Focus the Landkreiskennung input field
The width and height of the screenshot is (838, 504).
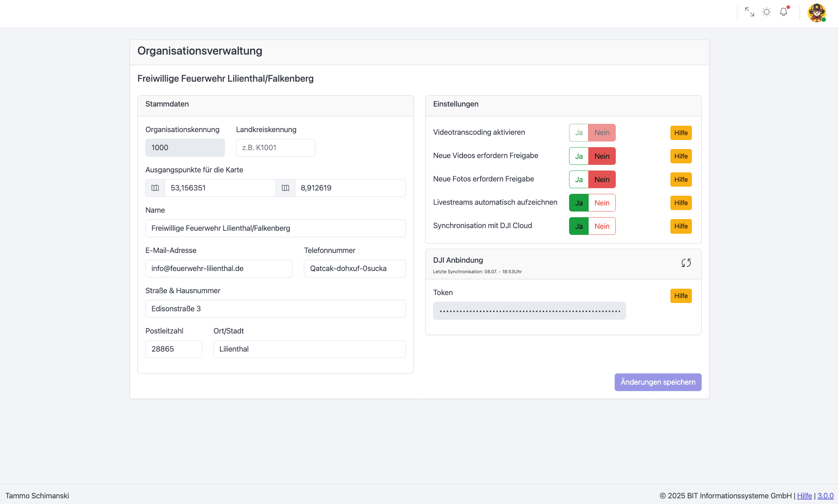[x=275, y=148]
